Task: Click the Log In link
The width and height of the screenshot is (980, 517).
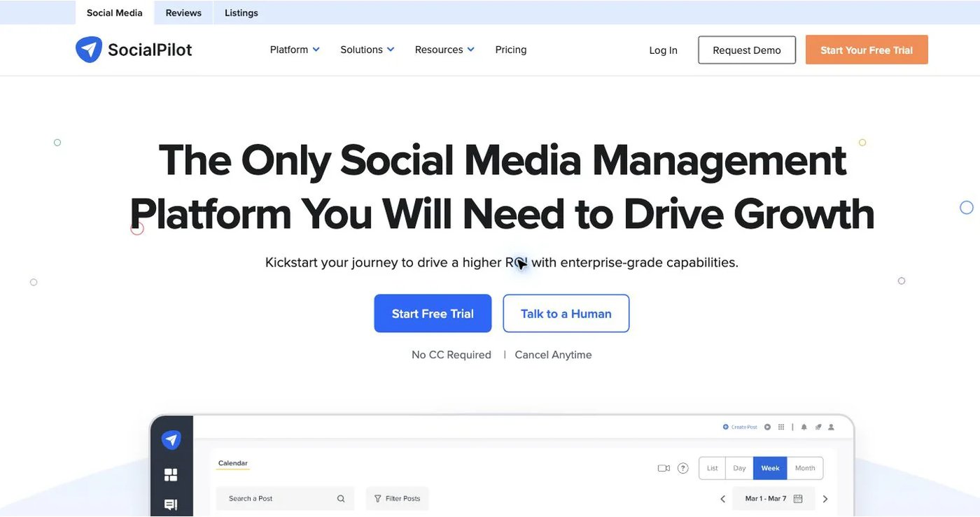Action: (663, 50)
